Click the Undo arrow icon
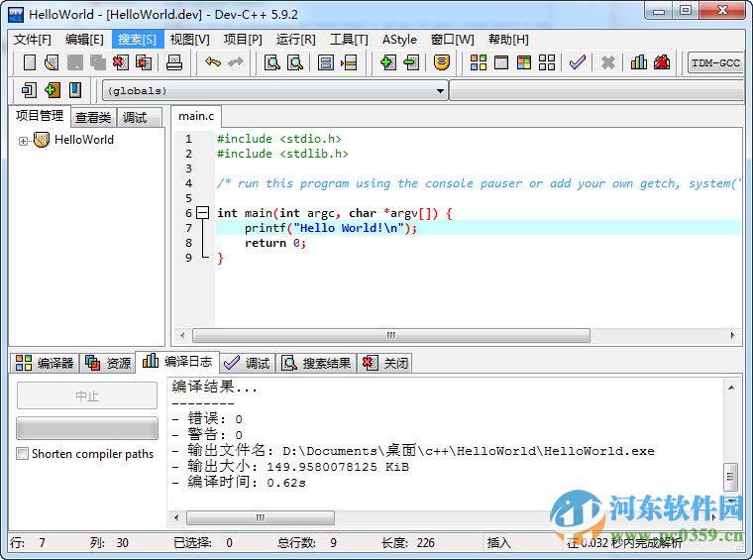Viewport: 753px width, 560px height. pos(213,62)
